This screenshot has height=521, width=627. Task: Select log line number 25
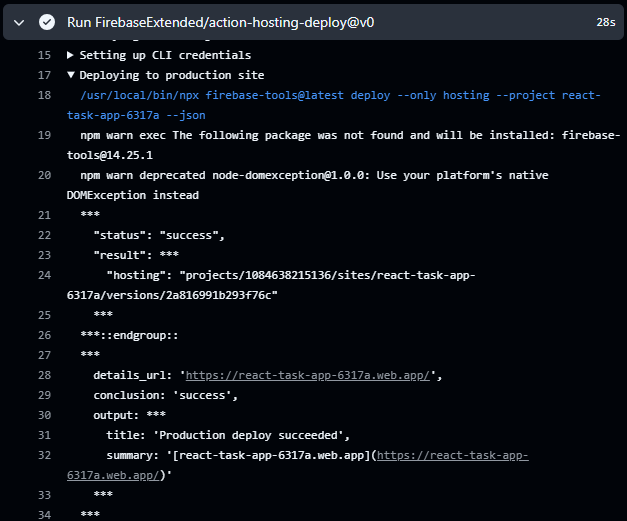[x=44, y=315]
